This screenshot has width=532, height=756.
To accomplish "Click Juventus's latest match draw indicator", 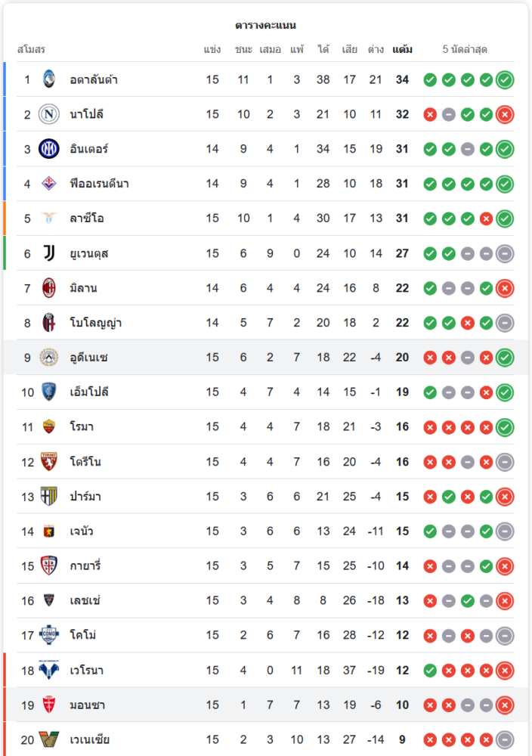I will 505,253.
